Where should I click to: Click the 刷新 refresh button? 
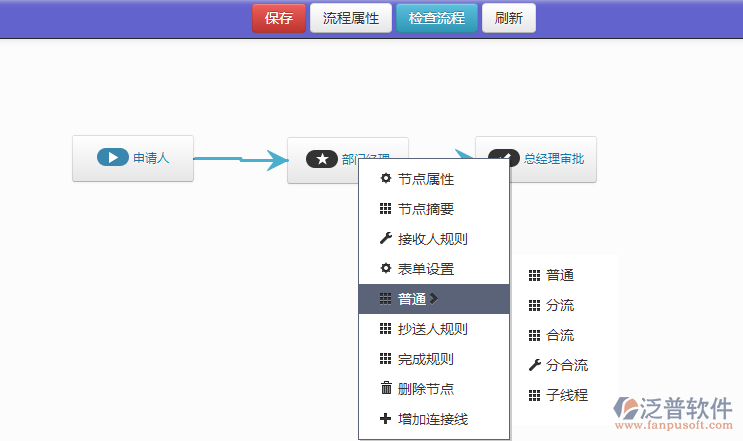coord(508,18)
